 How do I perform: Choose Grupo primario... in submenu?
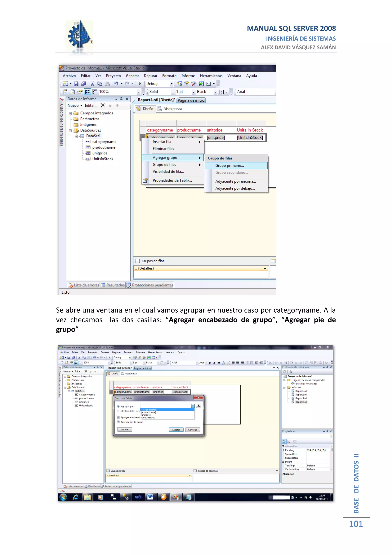click(236, 165)
